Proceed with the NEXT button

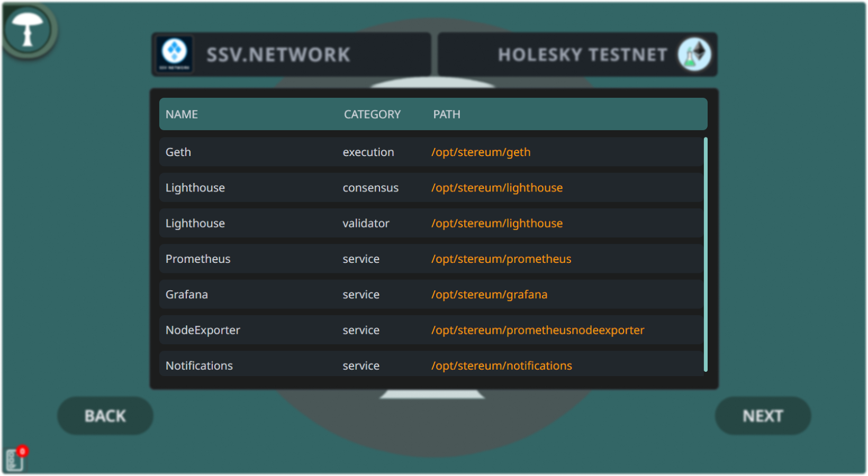763,416
